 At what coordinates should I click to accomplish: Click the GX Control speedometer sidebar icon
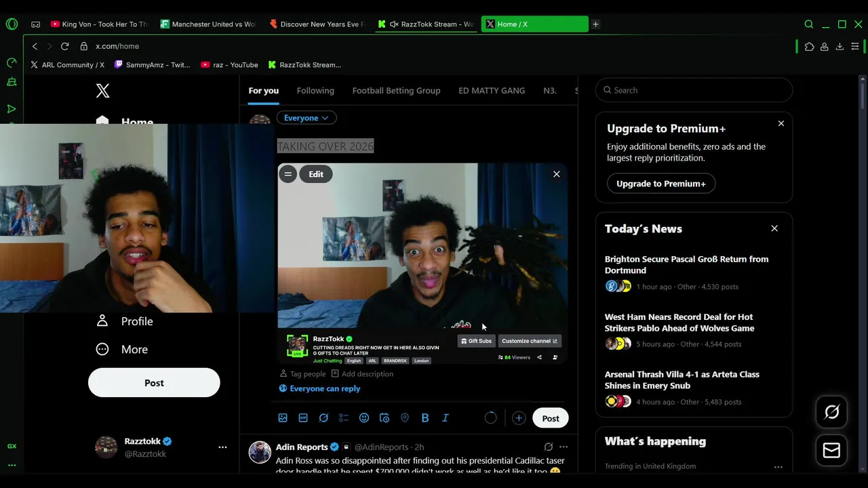coord(12,63)
